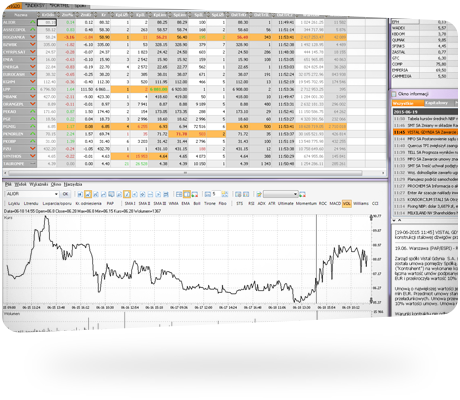Image resolution: width=460 pixels, height=400 pixels.
Task: Click the red down arrow in SYNTHOS row
Action: click(33, 156)
